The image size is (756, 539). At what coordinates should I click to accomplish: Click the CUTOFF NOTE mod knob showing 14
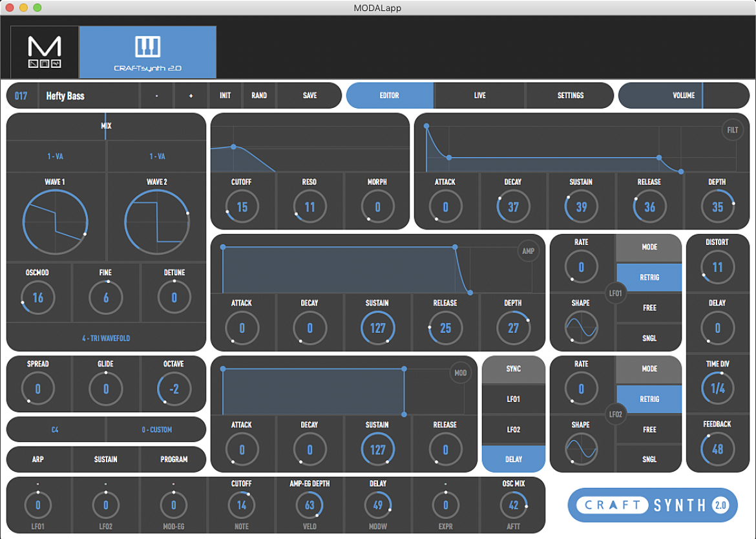[242, 505]
